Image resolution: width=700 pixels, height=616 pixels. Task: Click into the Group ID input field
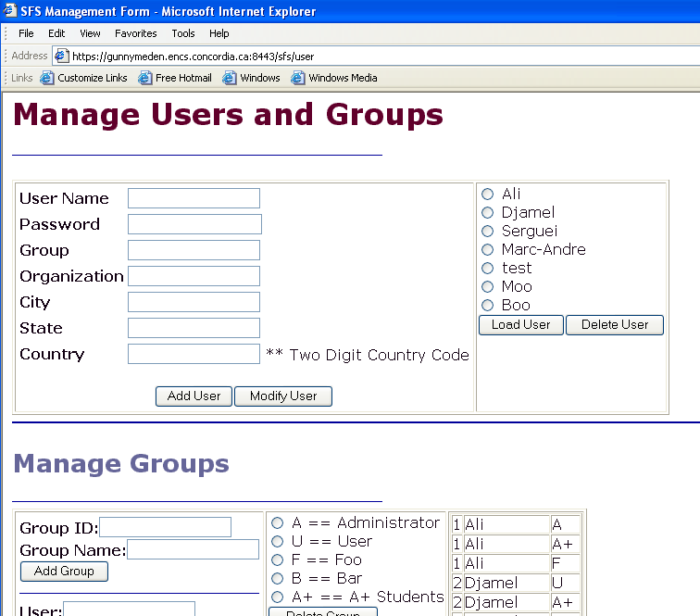(165, 527)
